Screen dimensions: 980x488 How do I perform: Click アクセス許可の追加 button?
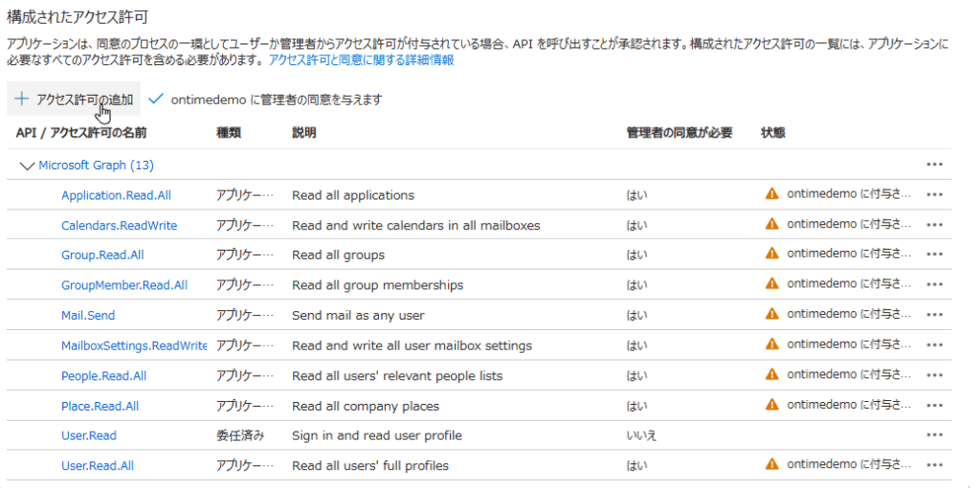[x=74, y=99]
